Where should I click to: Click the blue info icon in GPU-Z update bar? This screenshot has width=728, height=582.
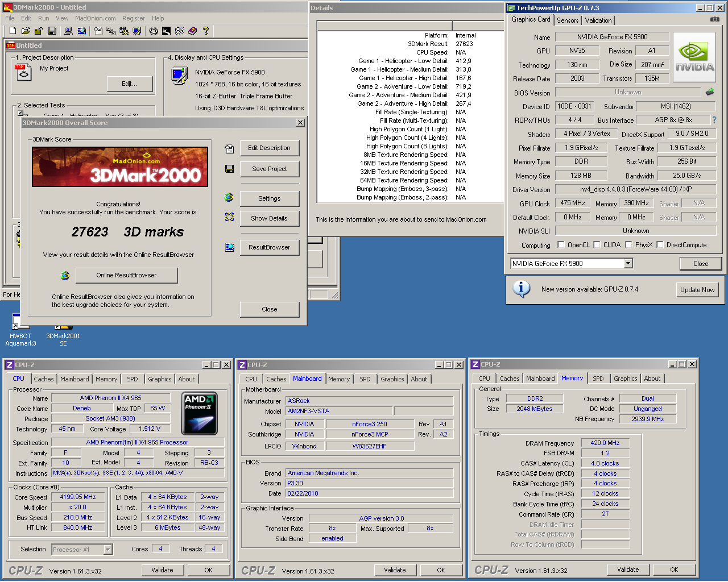pos(521,289)
